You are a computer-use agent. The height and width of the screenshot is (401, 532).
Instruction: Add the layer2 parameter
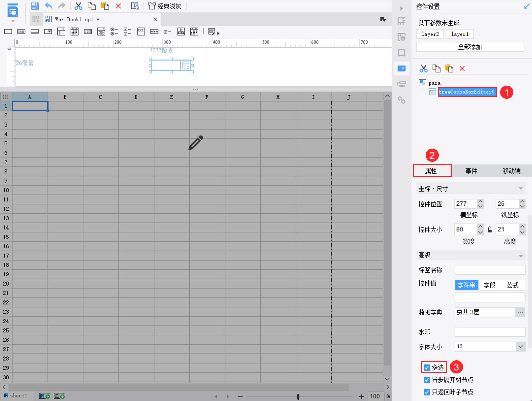pyautogui.click(x=430, y=34)
